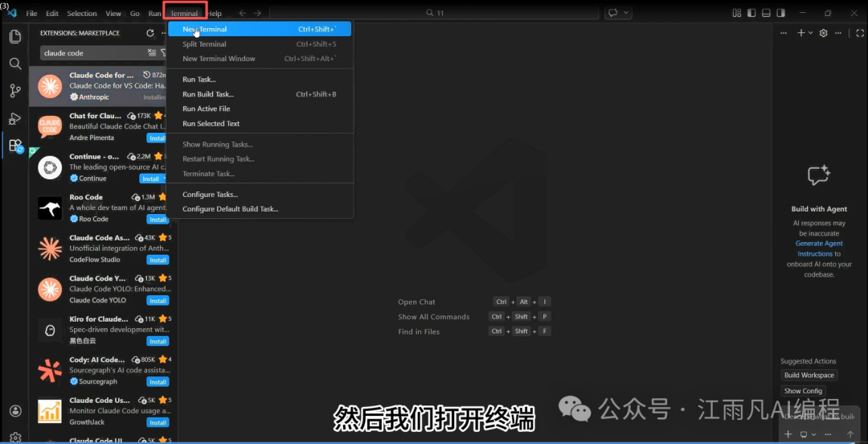The height and width of the screenshot is (444, 868).
Task: Open the View menu
Action: (x=113, y=14)
